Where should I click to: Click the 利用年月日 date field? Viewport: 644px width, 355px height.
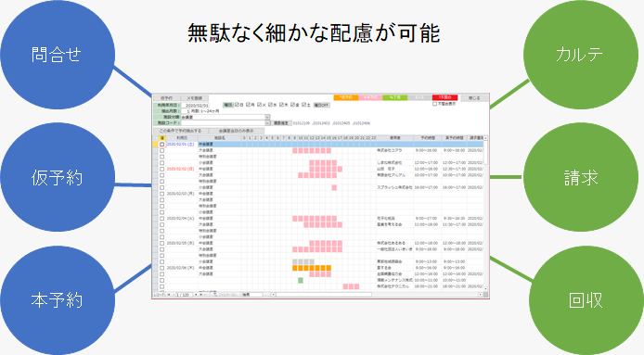coord(195,106)
